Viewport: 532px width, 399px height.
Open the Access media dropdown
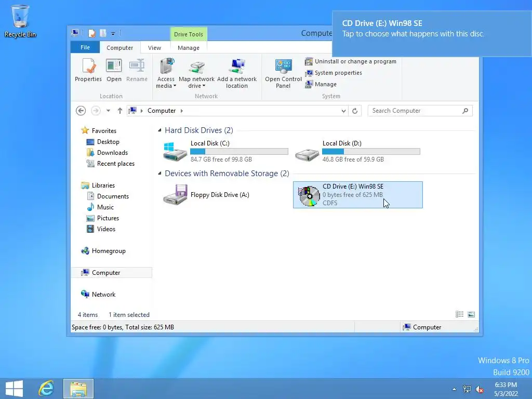[166, 73]
